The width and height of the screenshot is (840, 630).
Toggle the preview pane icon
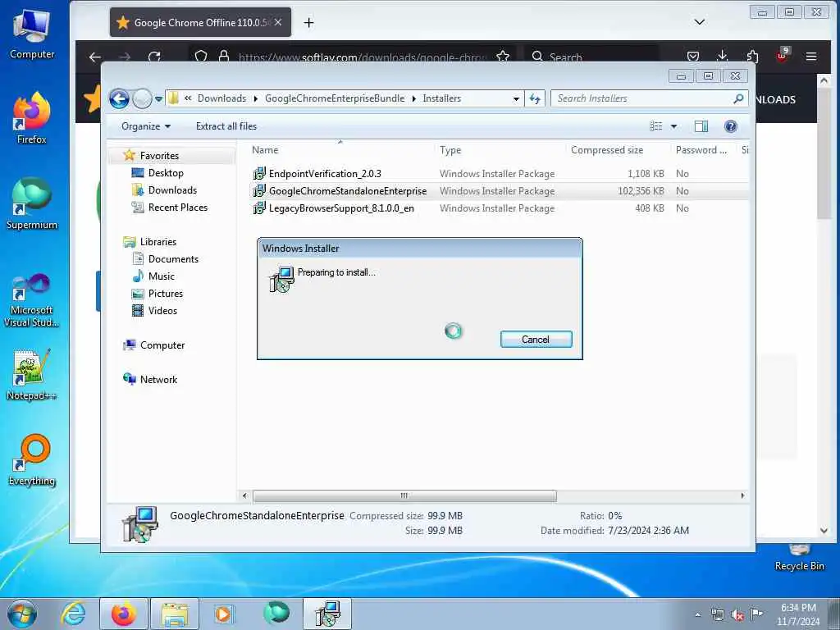point(701,126)
